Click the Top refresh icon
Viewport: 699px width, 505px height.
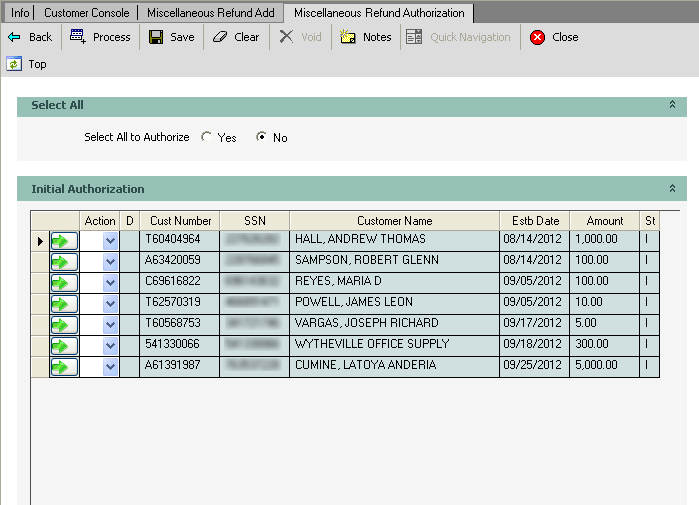[14, 64]
